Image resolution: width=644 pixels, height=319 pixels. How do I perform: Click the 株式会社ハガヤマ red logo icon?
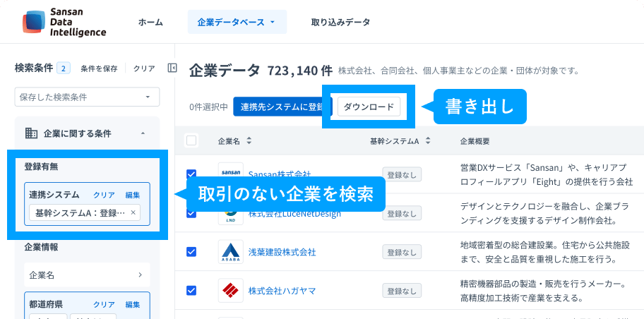point(230,290)
